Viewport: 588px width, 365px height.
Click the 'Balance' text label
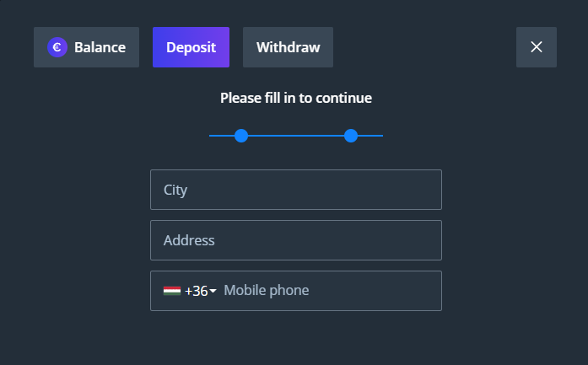pyautogui.click(x=100, y=47)
